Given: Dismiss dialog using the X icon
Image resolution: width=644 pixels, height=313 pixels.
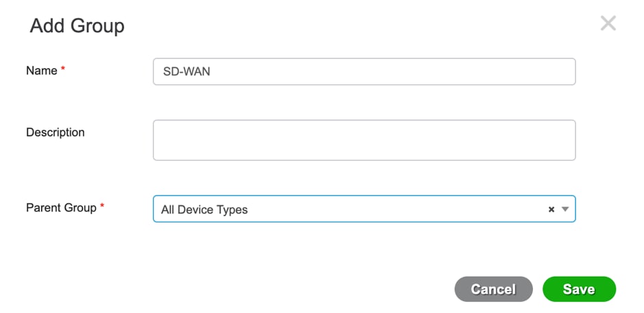Looking at the screenshot, I should 608,23.
